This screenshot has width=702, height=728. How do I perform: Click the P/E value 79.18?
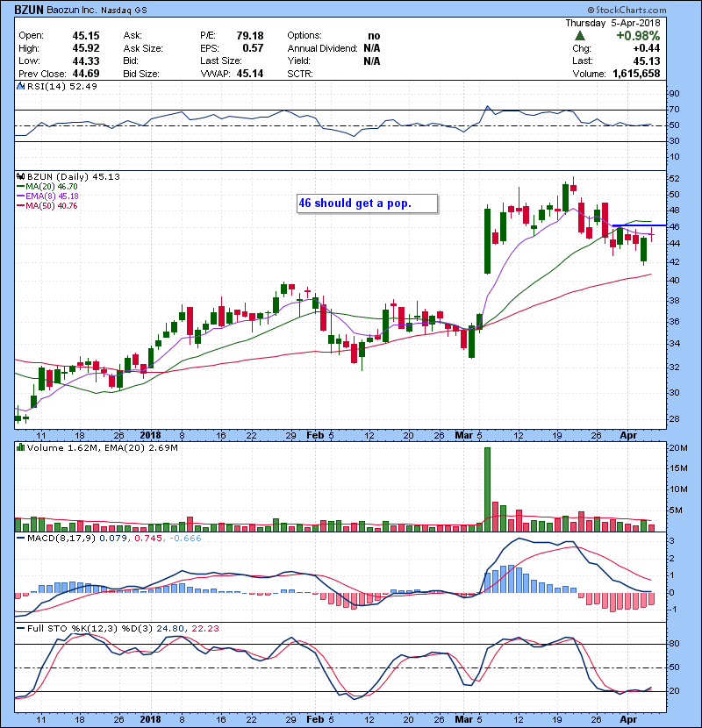[250, 36]
